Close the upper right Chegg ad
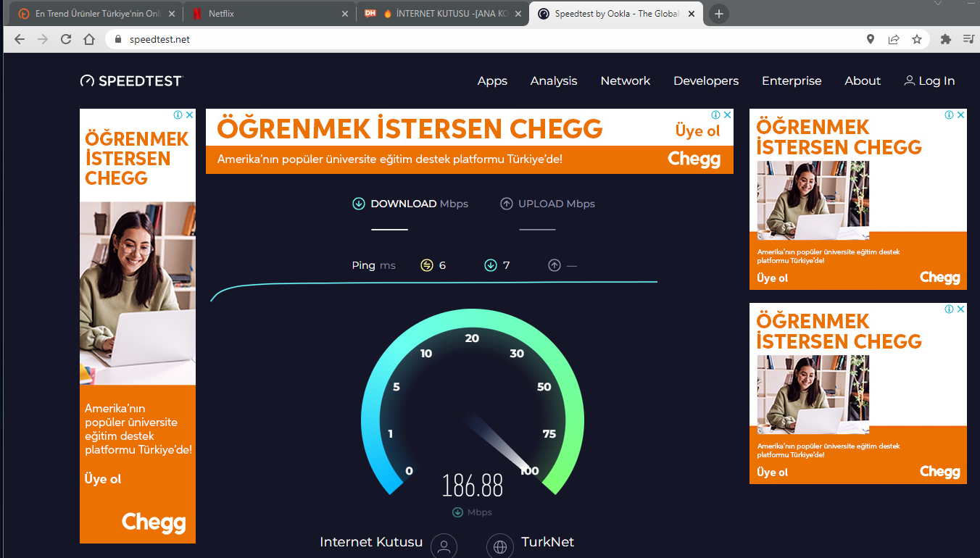 point(961,114)
